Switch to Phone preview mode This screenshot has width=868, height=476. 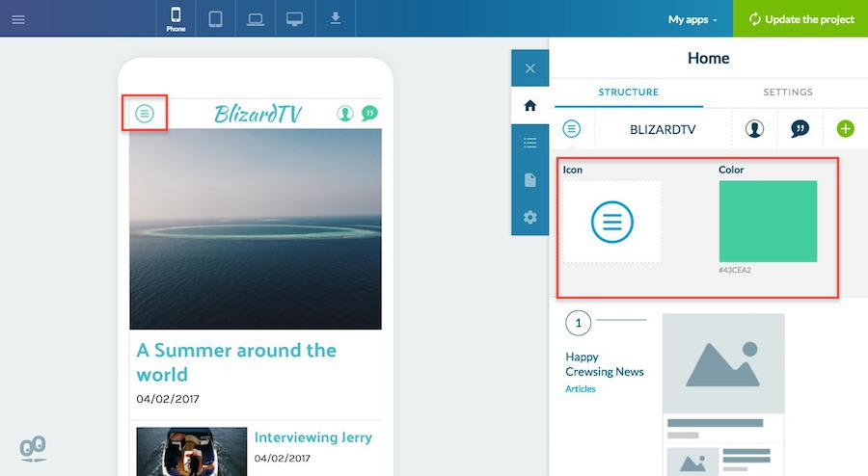[x=176, y=18]
